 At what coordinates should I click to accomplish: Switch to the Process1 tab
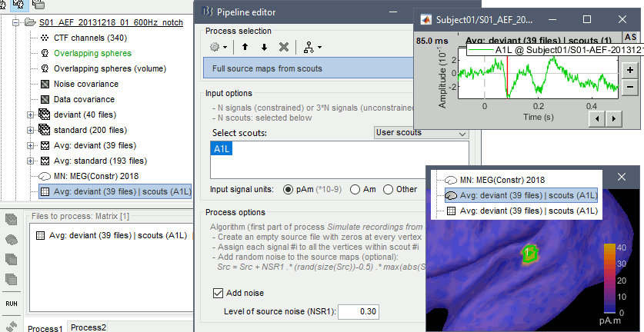pyautogui.click(x=45, y=327)
